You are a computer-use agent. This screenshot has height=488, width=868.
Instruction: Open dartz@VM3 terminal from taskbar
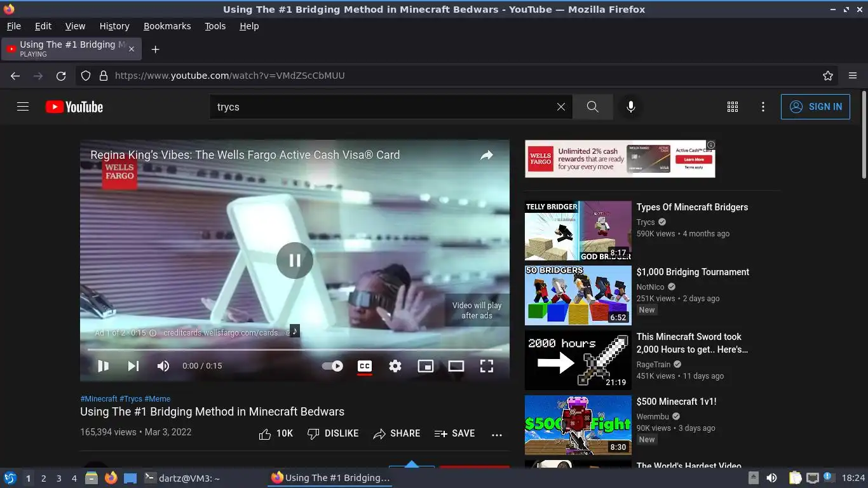pyautogui.click(x=182, y=478)
